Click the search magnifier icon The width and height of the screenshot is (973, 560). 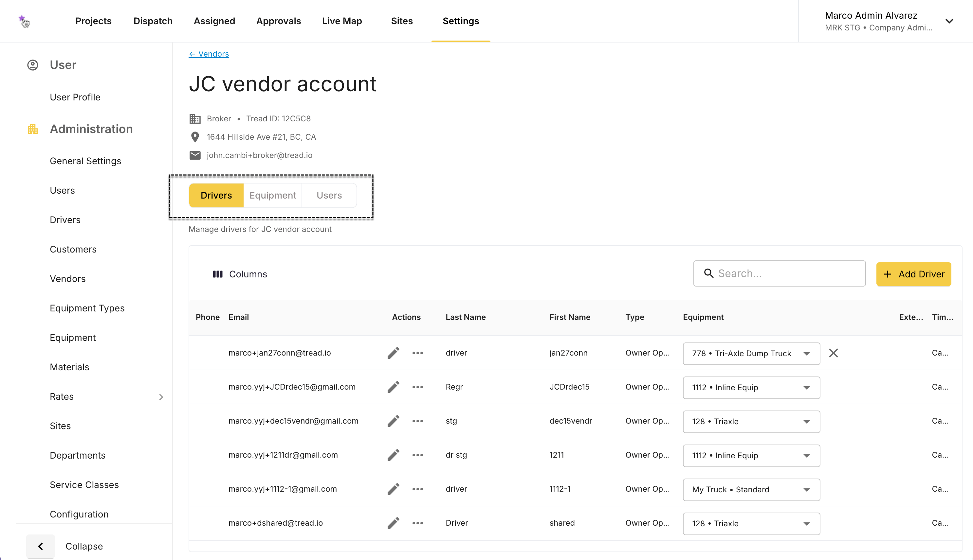[x=708, y=273]
